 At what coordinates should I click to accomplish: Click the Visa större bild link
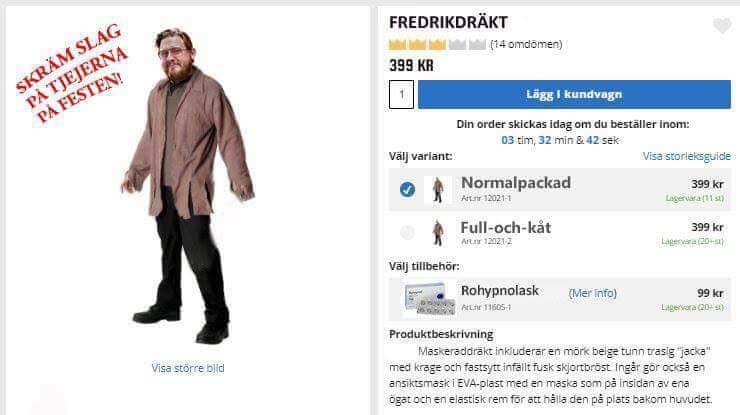click(188, 368)
